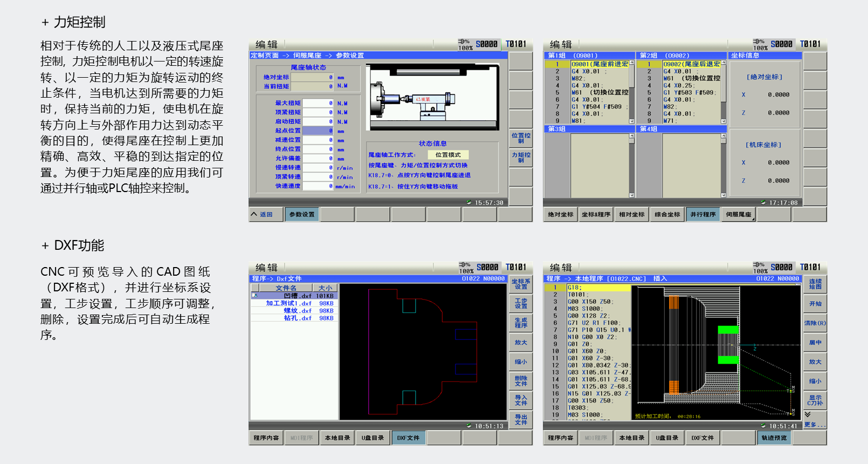
Task: Toggle the 显示C刀补 option
Action: (x=815, y=400)
